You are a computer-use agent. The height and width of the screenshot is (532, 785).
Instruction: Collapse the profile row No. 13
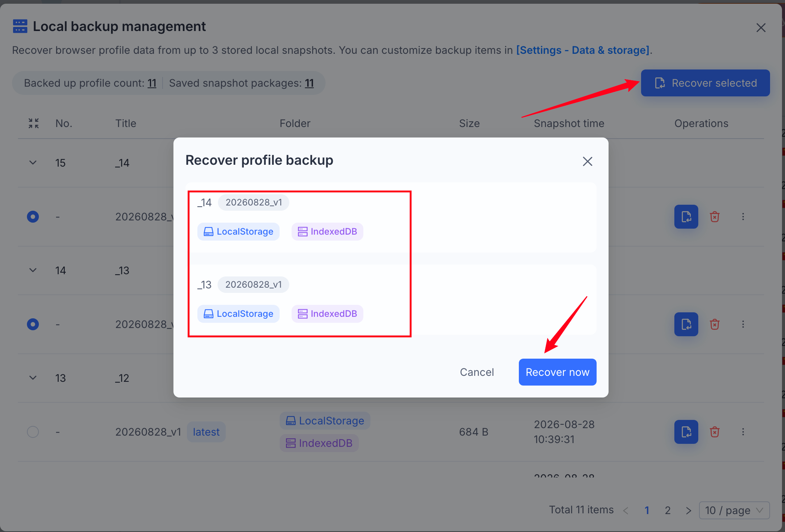33,378
